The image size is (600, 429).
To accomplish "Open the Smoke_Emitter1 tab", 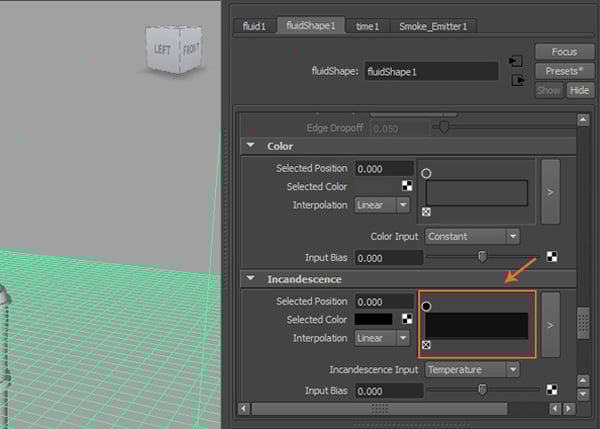I will click(x=433, y=26).
